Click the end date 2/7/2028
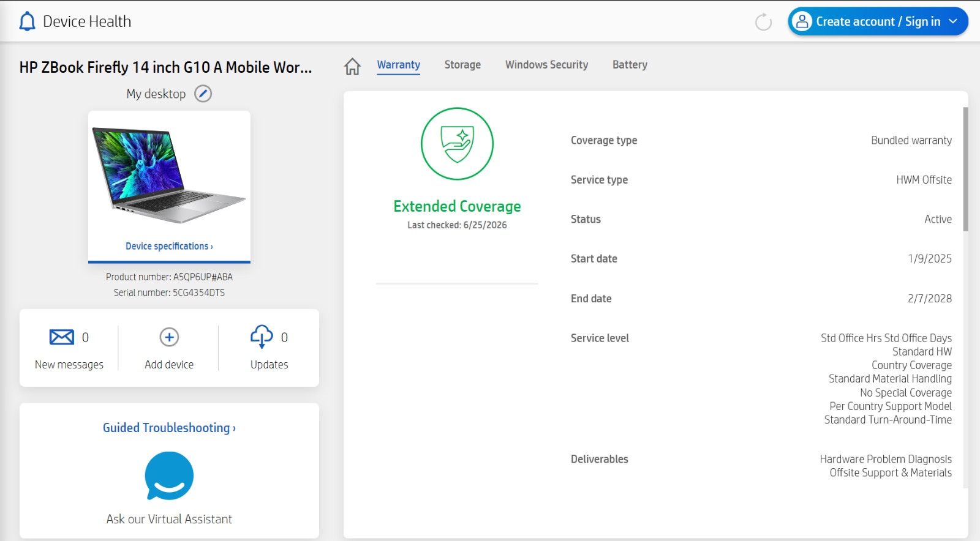The image size is (980, 541). [x=930, y=299]
